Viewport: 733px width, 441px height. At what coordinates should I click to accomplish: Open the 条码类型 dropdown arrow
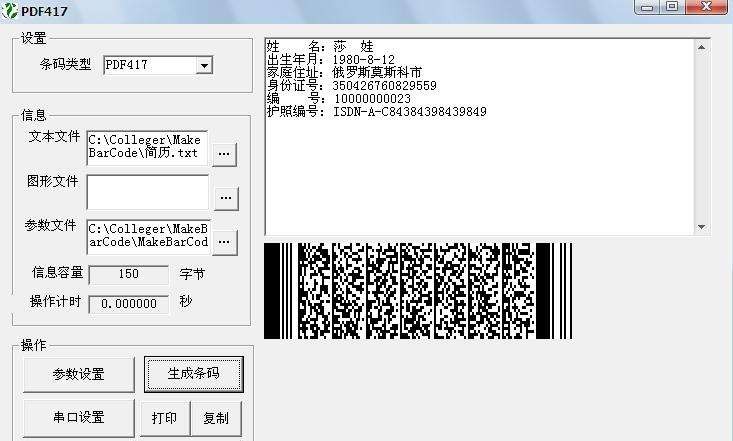(204, 65)
